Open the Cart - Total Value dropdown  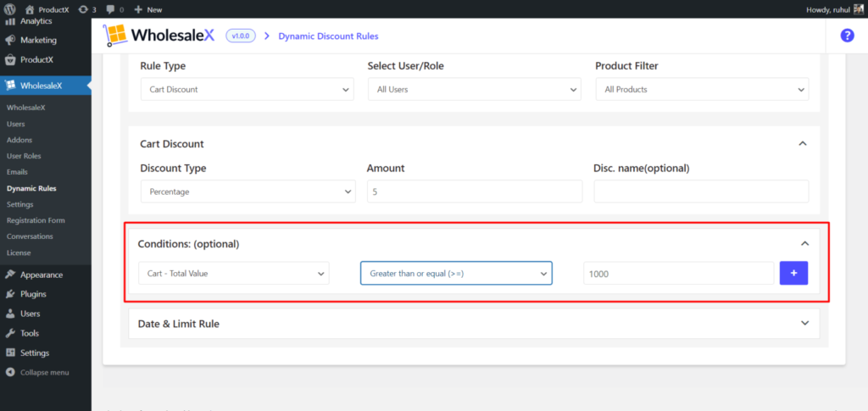click(x=234, y=273)
